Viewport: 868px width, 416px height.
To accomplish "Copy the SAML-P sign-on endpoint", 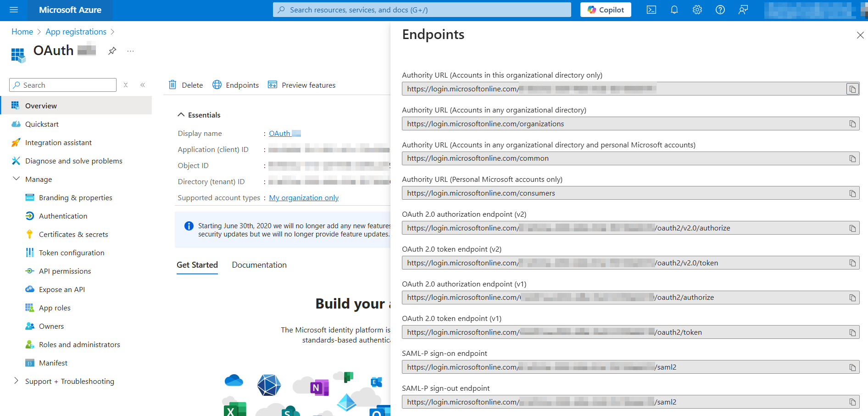I will point(852,367).
